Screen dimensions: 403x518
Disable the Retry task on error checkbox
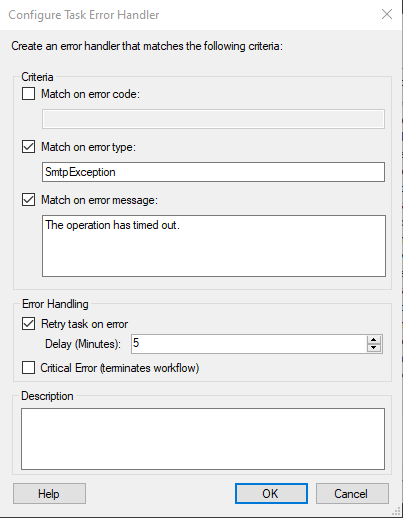point(28,324)
